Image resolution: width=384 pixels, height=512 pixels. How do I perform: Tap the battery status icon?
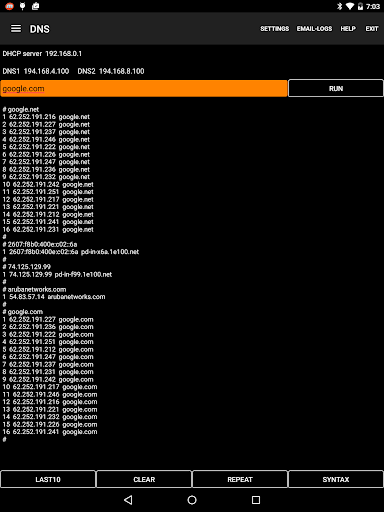point(360,6)
